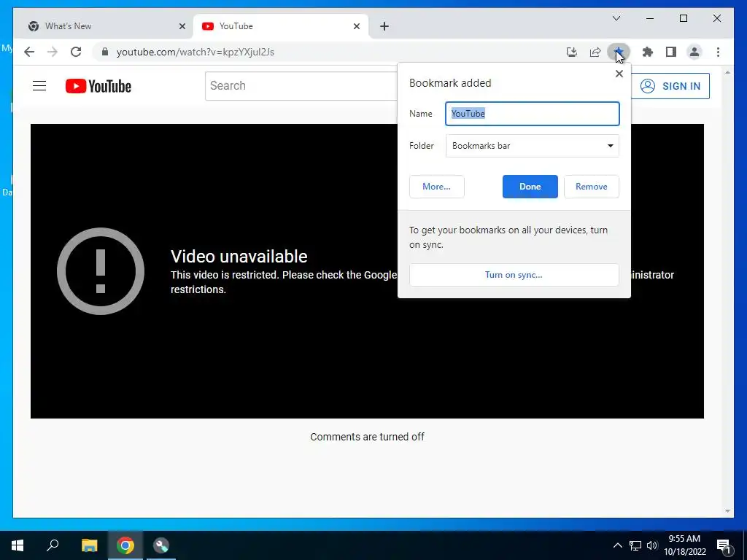747x560 pixels.
Task: Click the 'Video unavailable' heading
Action: tap(239, 257)
